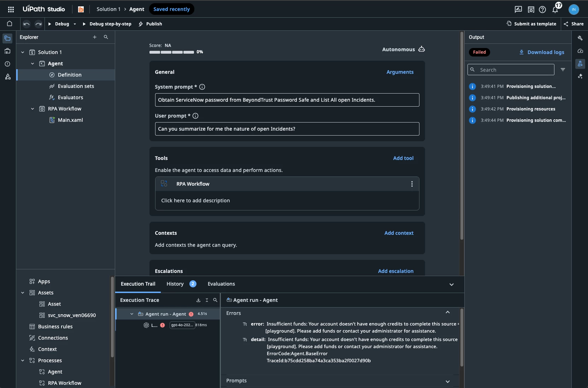
Task: Click the undo arrow button
Action: [27, 24]
